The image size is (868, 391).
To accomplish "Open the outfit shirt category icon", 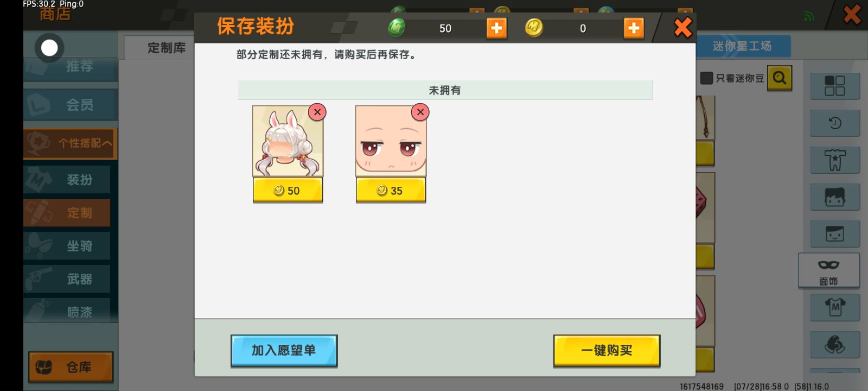I will [x=835, y=160].
